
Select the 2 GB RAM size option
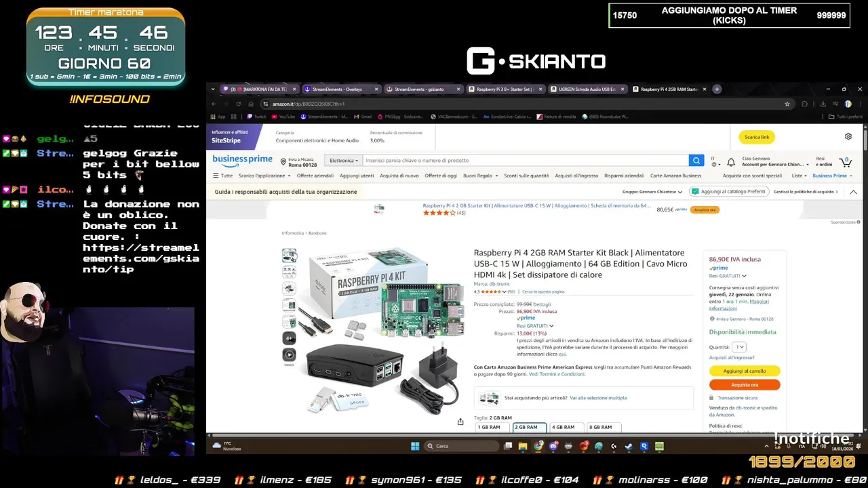(529, 428)
